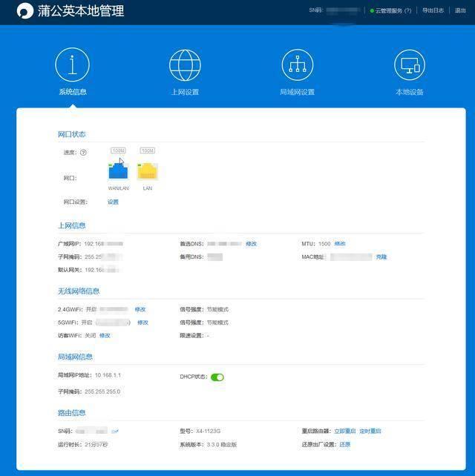Image resolution: width=475 pixels, height=476 pixels.
Task: Open the 上网设置 globe icon
Action: tap(185, 65)
